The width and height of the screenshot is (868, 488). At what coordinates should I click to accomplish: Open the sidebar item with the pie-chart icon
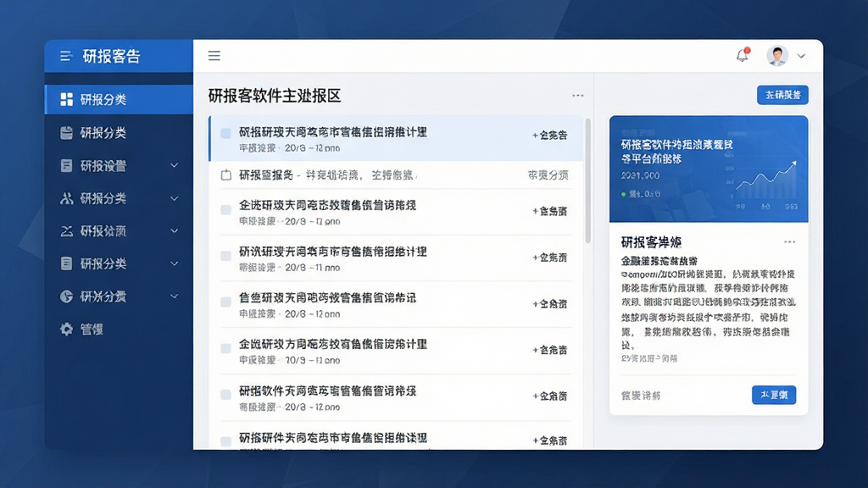click(x=119, y=297)
